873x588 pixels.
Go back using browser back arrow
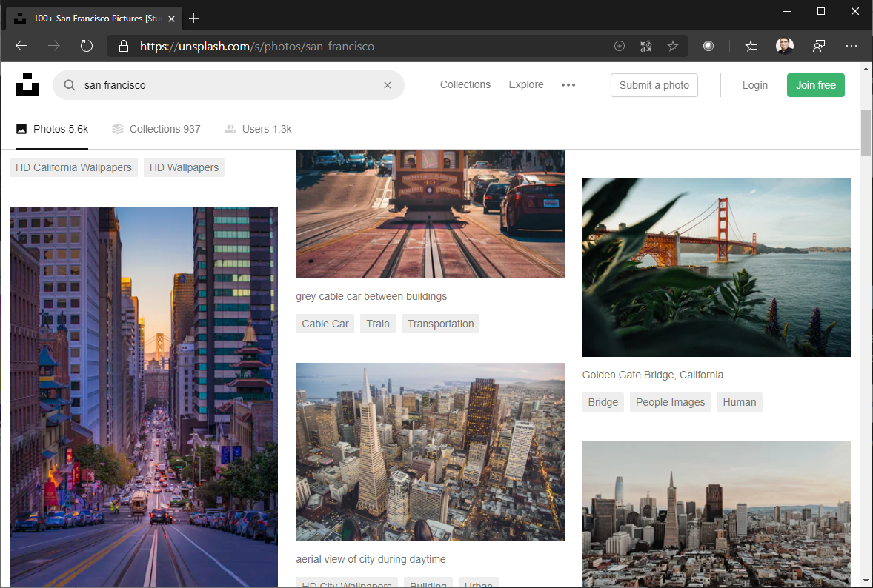coord(21,46)
